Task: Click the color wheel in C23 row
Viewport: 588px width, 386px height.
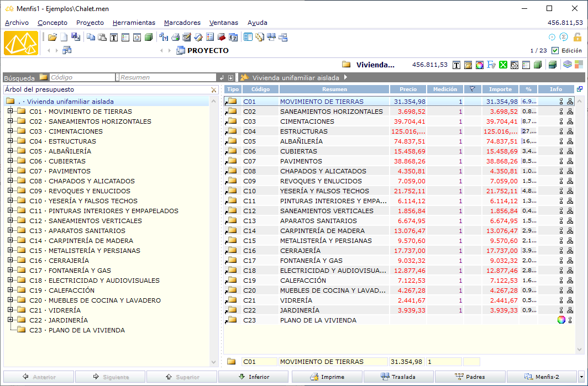Action: (x=561, y=320)
